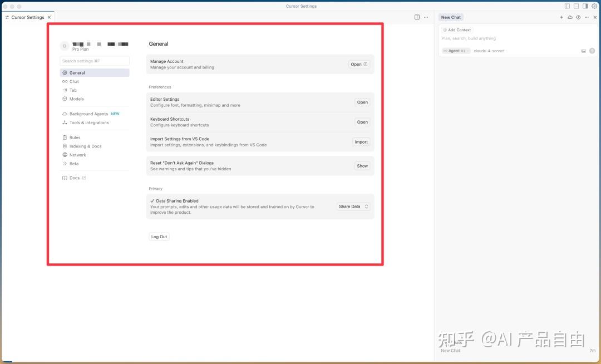The image size is (601, 364).
Task: Go to Models settings section
Action: pyautogui.click(x=95, y=99)
